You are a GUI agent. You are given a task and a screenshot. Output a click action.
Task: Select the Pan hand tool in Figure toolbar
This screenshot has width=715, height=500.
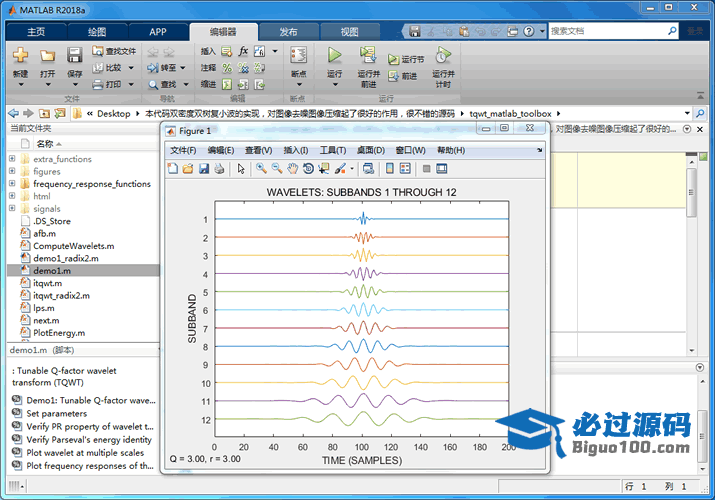pyautogui.click(x=292, y=169)
